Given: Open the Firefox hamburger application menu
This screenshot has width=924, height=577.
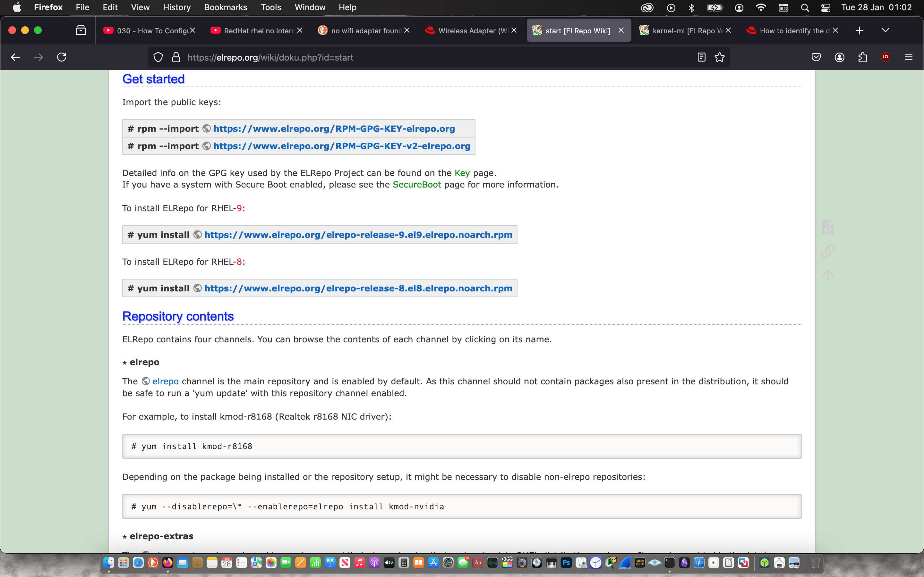Looking at the screenshot, I should click(908, 57).
